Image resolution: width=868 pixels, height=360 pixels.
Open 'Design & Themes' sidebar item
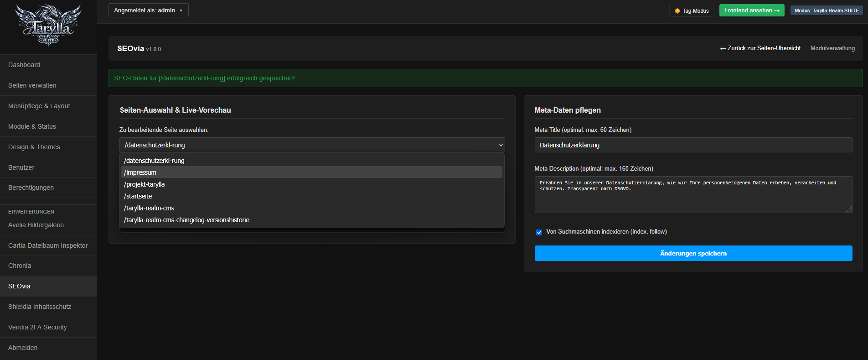48,147
